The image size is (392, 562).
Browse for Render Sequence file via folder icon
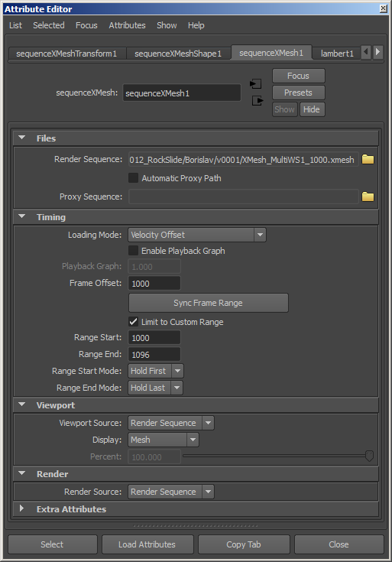(368, 159)
